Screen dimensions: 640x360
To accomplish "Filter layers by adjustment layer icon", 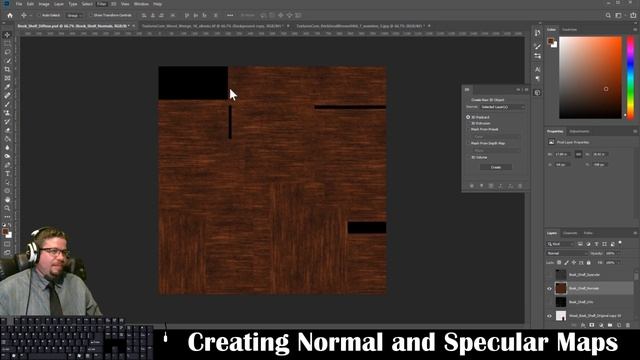I will pyautogui.click(x=588, y=244).
